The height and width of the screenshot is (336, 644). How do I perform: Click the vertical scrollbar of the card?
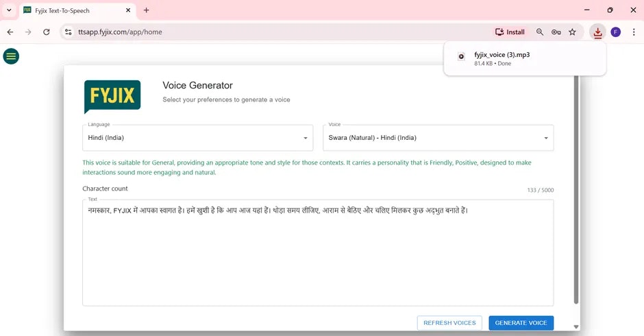tap(576, 190)
